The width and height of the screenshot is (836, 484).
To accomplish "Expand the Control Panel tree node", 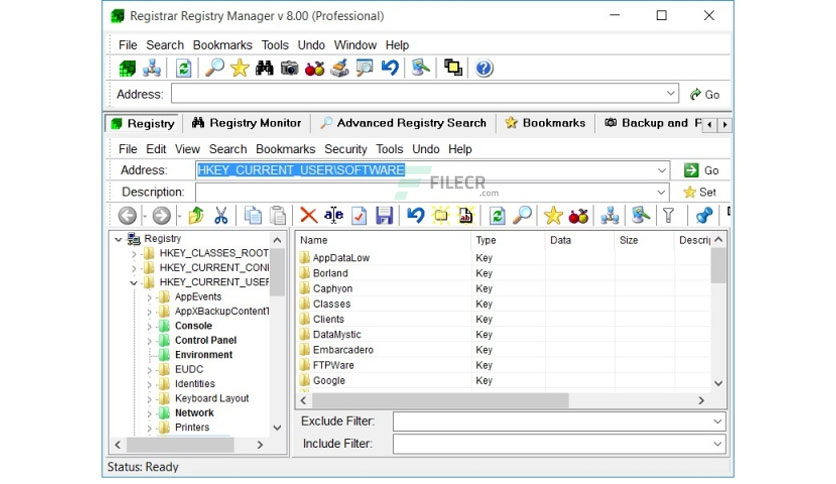I will [x=149, y=341].
